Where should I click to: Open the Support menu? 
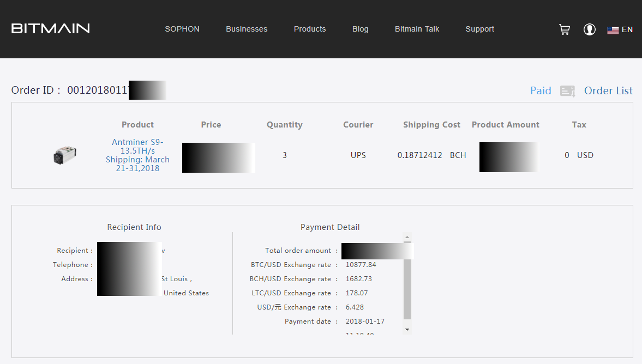(479, 29)
